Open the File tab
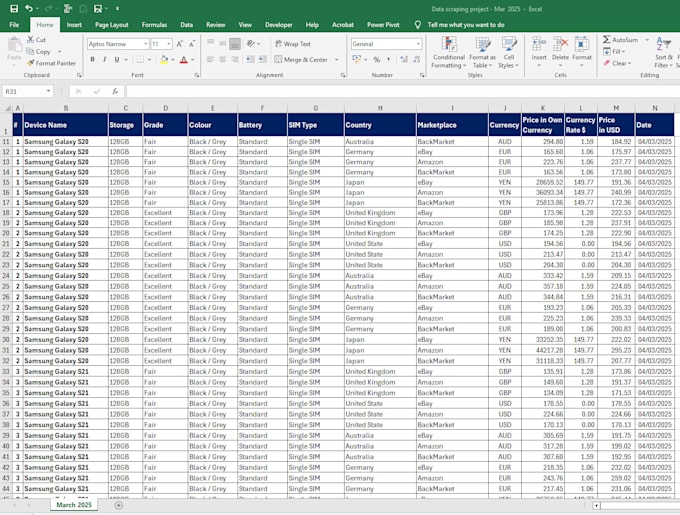 pos(14,25)
